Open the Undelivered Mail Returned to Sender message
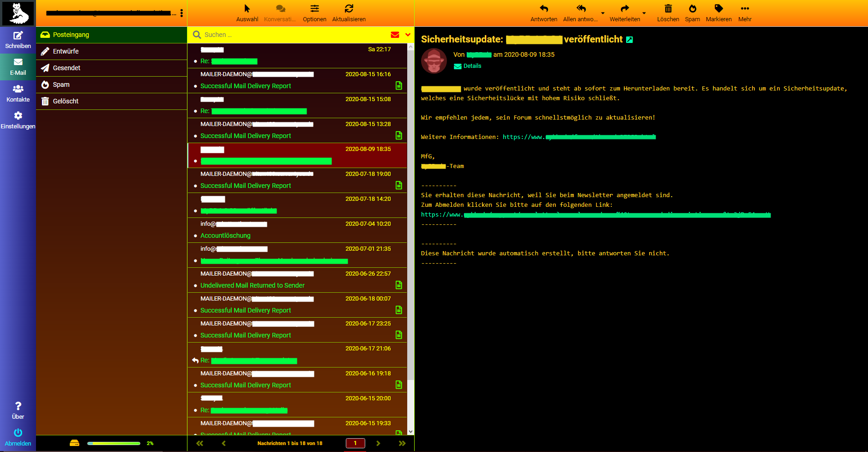This screenshot has width=868, height=452. tap(252, 285)
